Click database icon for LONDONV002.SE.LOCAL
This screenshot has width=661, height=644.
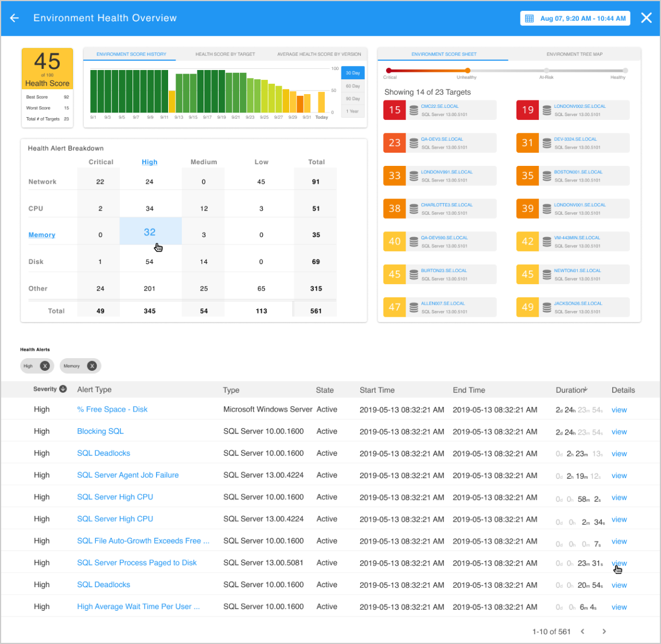coord(547,110)
